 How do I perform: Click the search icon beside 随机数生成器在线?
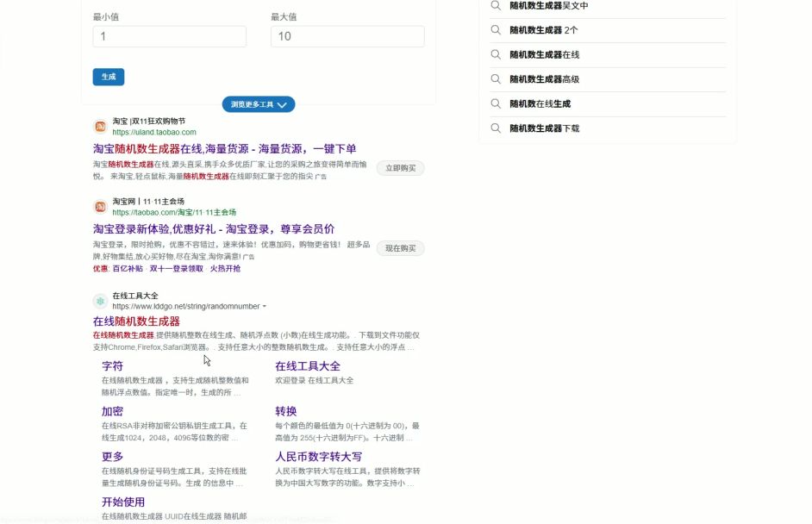point(496,54)
